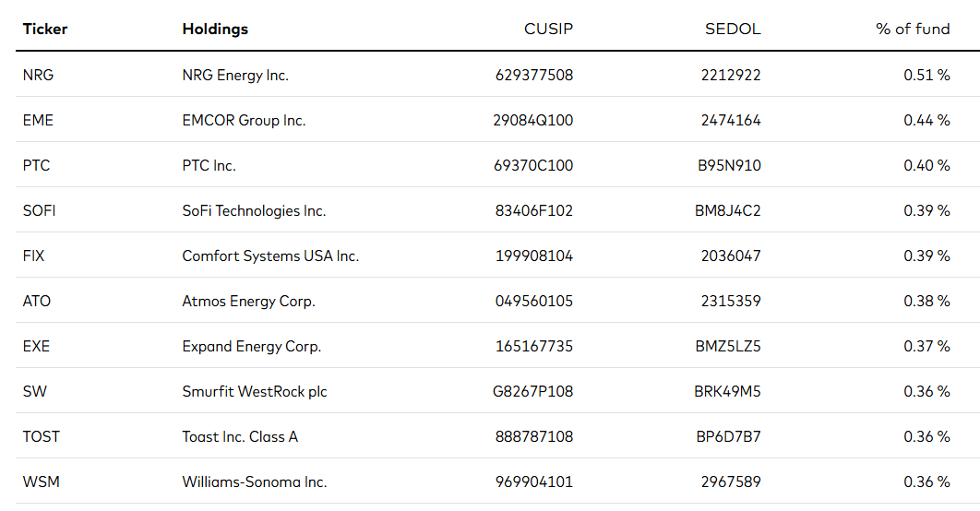Click the CUSIP column header
The width and height of the screenshot is (980, 511).
548,29
